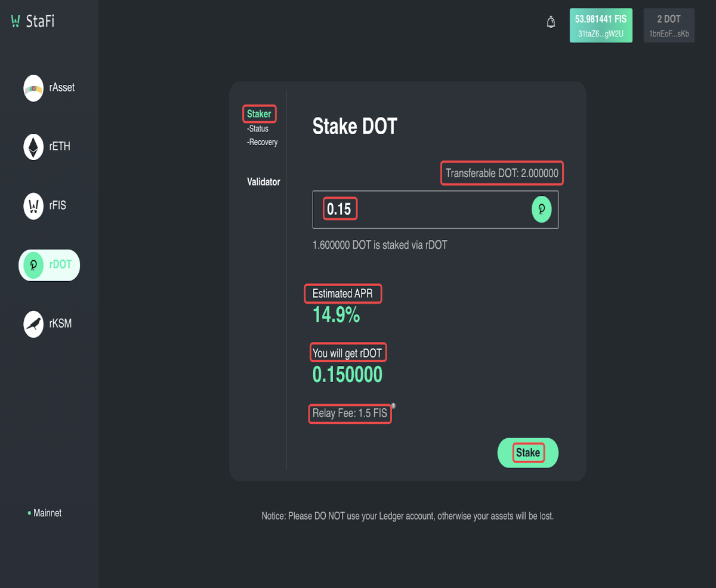
Task: Click the rFIS sidebar icon
Action: (x=33, y=206)
